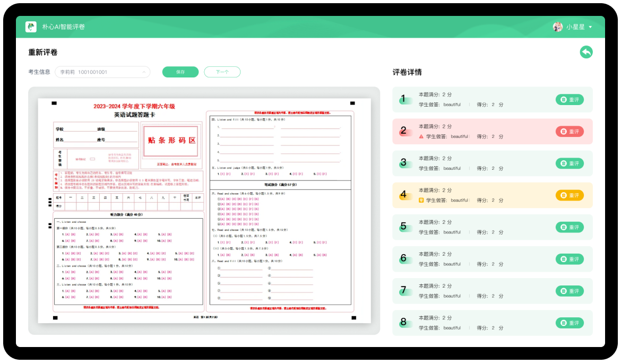Click the 小星星 username text

[x=575, y=27]
